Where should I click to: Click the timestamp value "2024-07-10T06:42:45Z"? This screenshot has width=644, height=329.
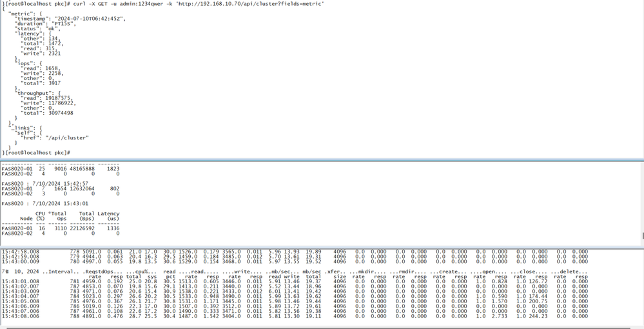click(x=90, y=19)
